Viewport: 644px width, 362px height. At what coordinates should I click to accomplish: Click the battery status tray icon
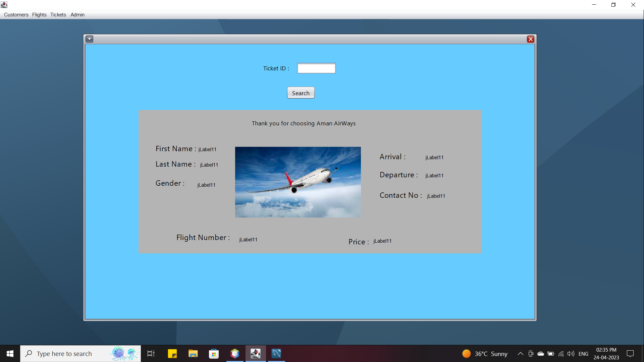click(x=551, y=354)
